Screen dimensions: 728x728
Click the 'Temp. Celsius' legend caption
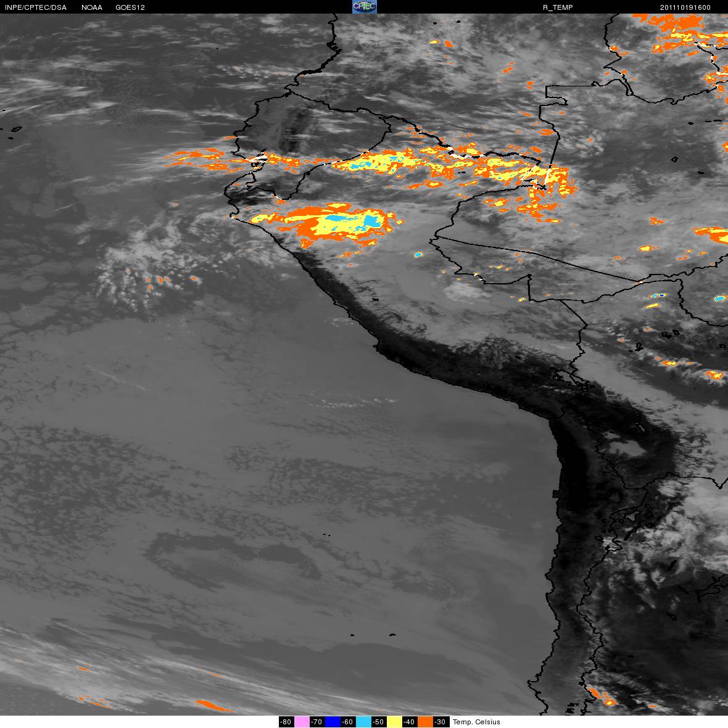(x=476, y=722)
